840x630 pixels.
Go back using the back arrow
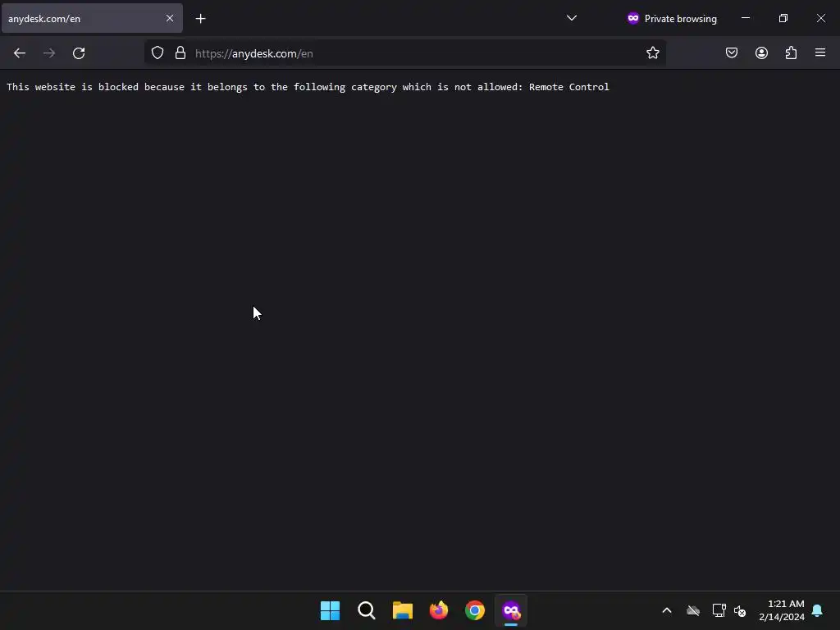click(20, 53)
